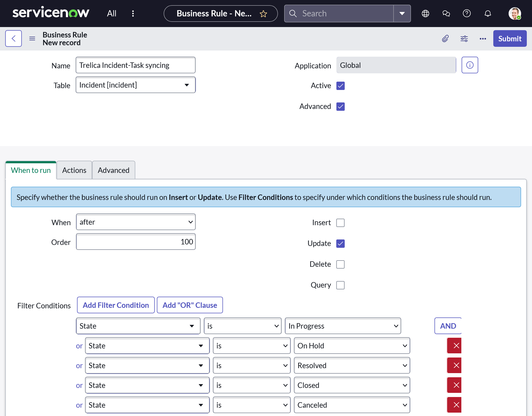Open the form context hamburger menu

(x=32, y=38)
